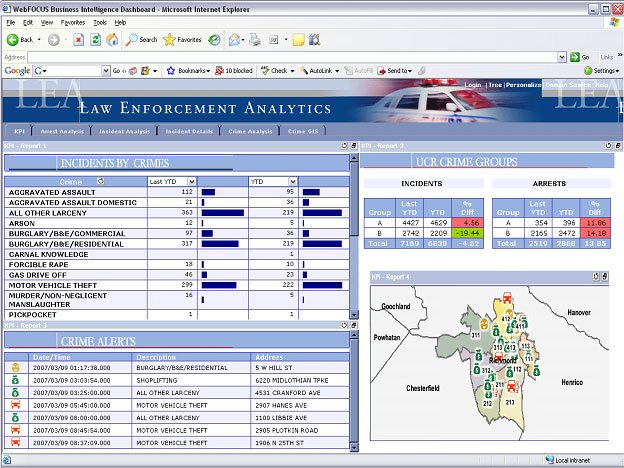Open the Tools menu
The width and height of the screenshot is (624, 468).
tap(100, 22)
